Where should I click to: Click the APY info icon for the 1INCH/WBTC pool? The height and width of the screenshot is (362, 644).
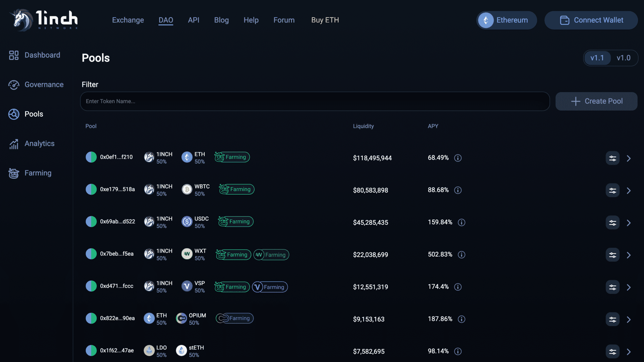(458, 190)
